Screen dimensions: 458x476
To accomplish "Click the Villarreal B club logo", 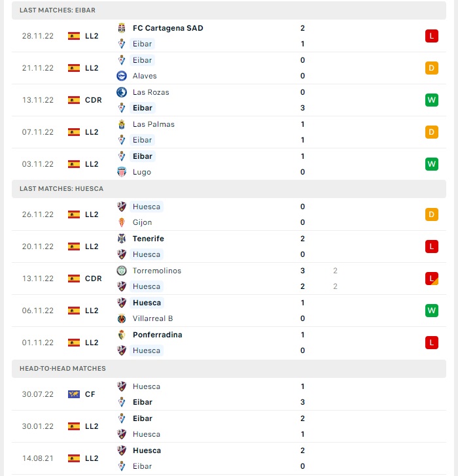I will [x=122, y=318].
